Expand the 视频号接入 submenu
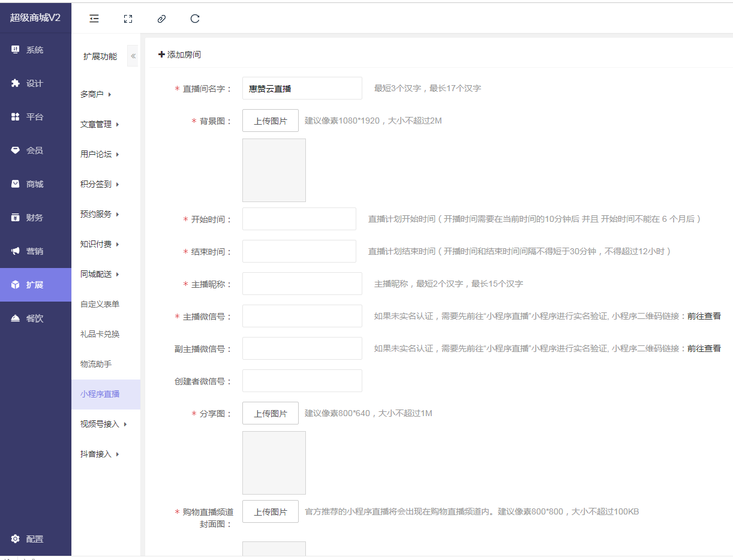 pos(103,424)
